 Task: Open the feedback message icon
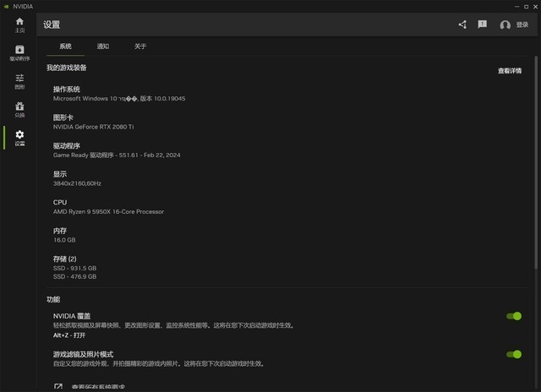[483, 24]
